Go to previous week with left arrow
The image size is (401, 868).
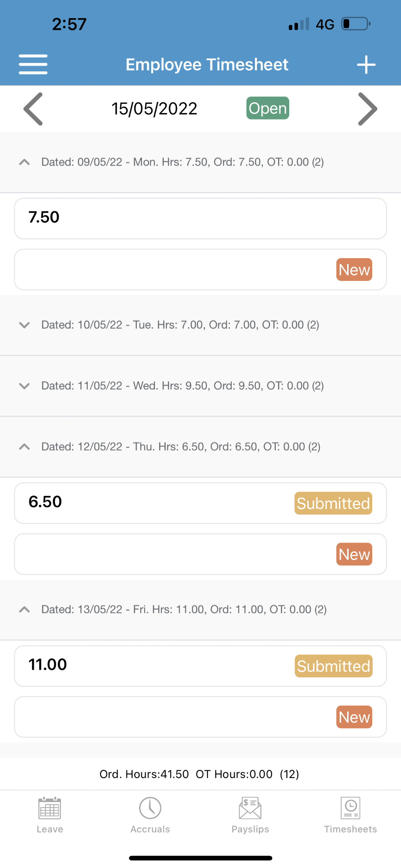[33, 109]
